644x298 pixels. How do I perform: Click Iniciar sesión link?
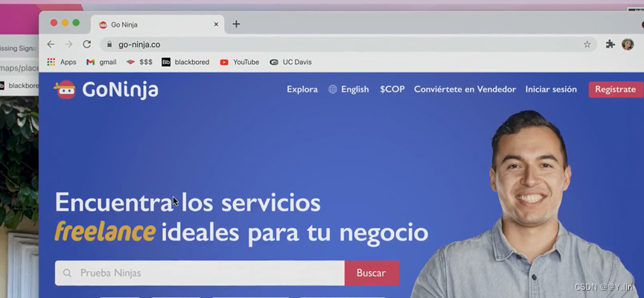pyautogui.click(x=551, y=89)
